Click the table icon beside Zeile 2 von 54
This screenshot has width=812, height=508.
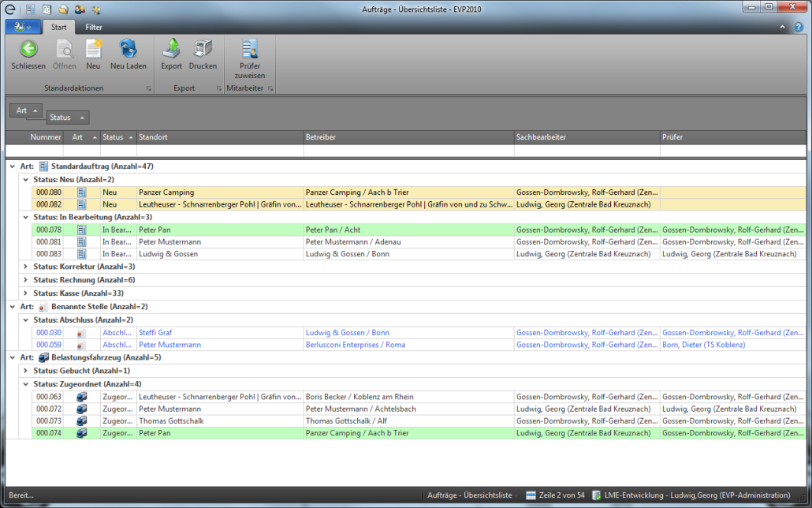pyautogui.click(x=531, y=495)
